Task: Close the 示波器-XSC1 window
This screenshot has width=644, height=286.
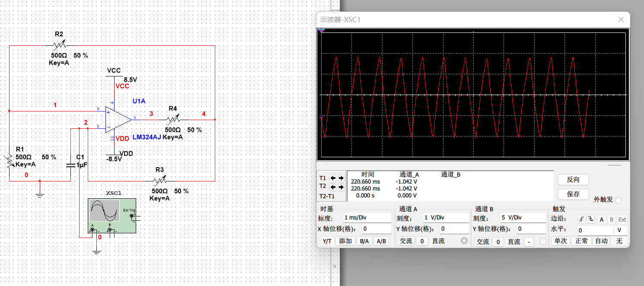Action: point(621,19)
